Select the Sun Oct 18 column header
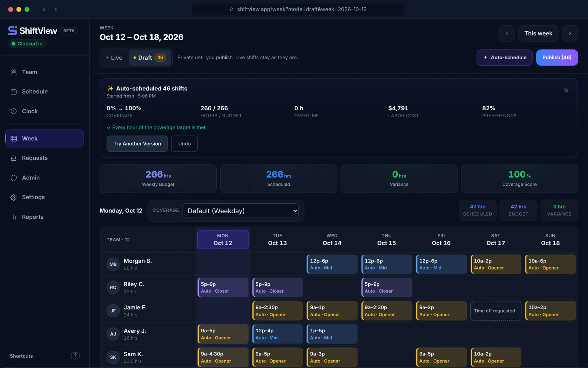588x368 pixels. (x=550, y=240)
